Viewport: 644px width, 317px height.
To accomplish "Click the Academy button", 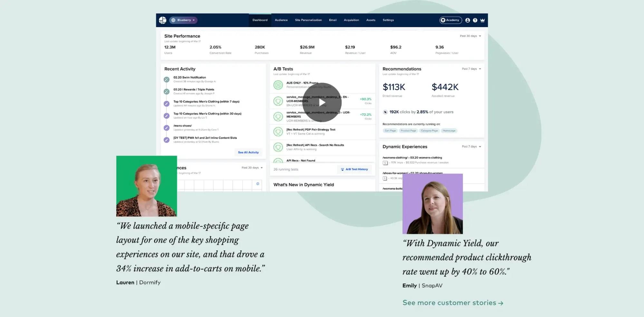I will coord(450,20).
